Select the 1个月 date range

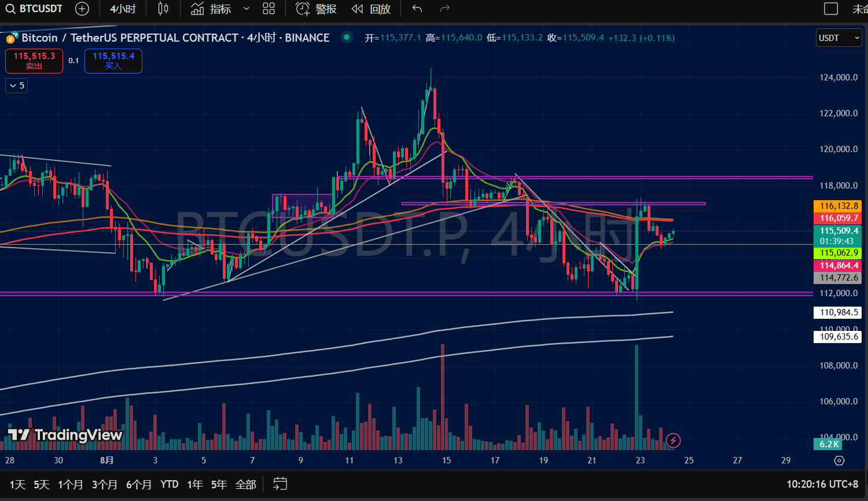tap(71, 484)
